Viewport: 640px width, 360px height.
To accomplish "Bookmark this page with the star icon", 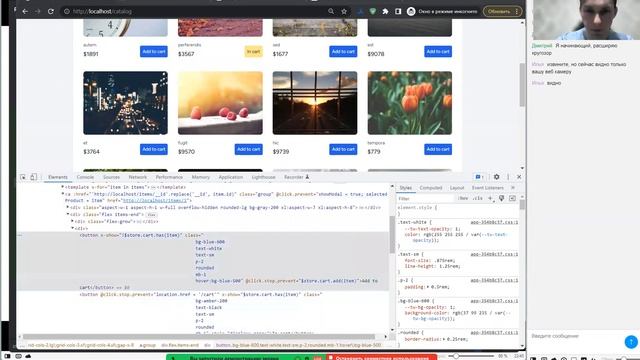I will (344, 11).
